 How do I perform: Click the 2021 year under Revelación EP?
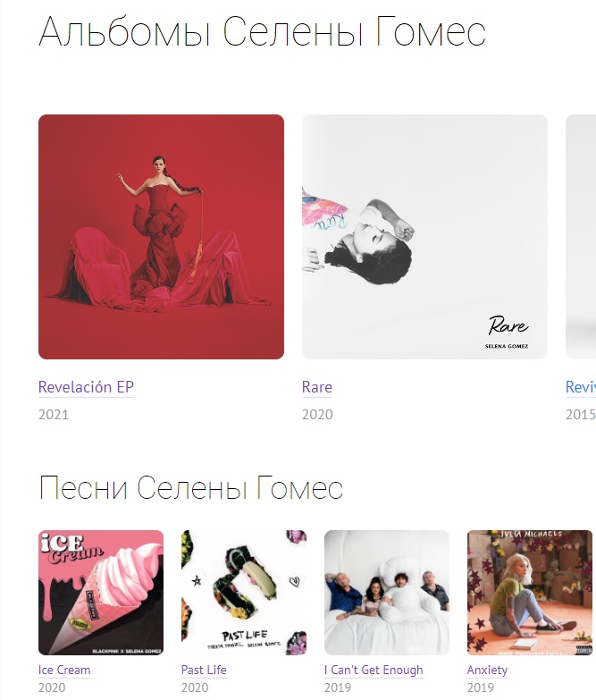click(54, 415)
